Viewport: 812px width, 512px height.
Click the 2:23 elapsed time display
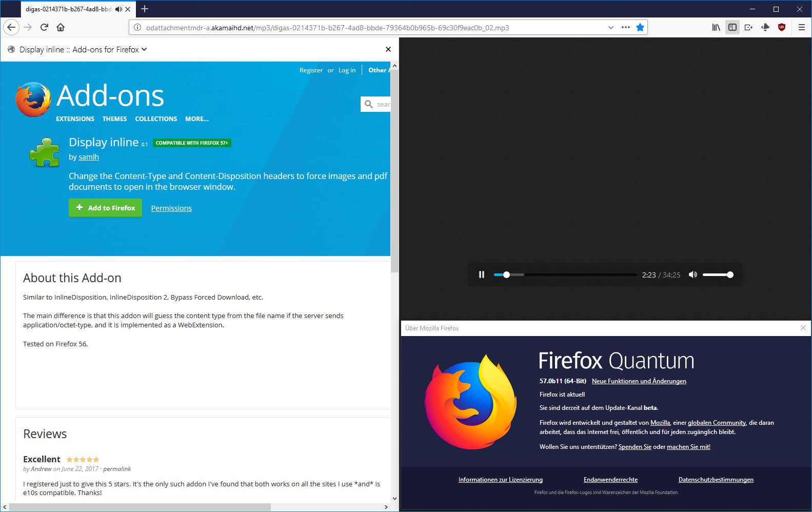pos(649,275)
